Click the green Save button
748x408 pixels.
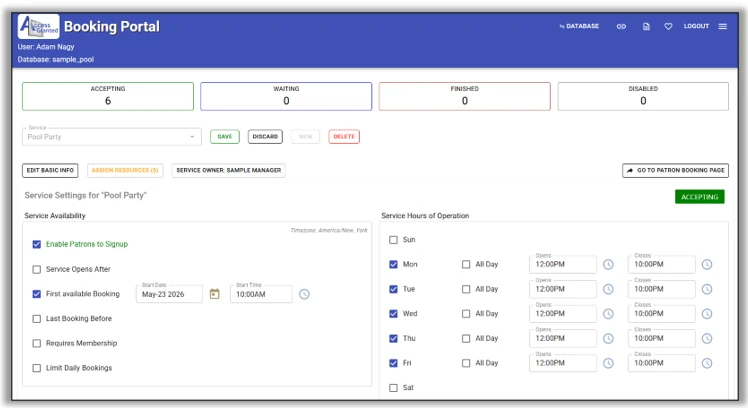pyautogui.click(x=224, y=137)
